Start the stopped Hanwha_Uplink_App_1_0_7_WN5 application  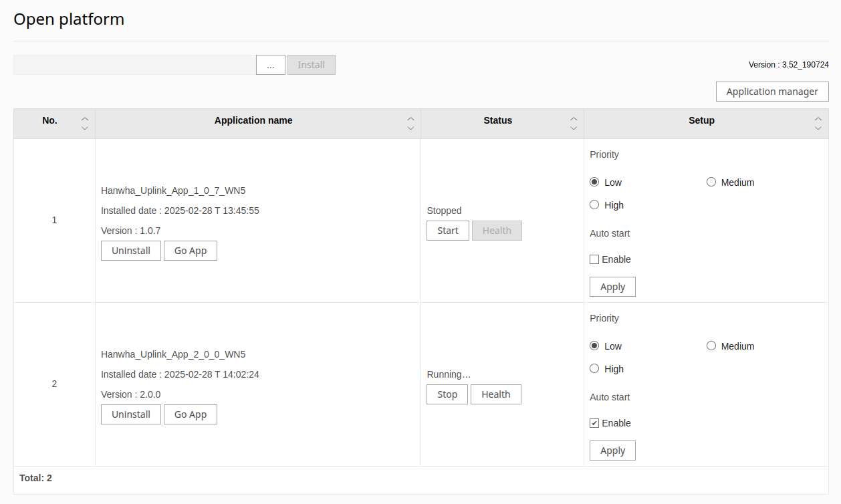point(447,231)
